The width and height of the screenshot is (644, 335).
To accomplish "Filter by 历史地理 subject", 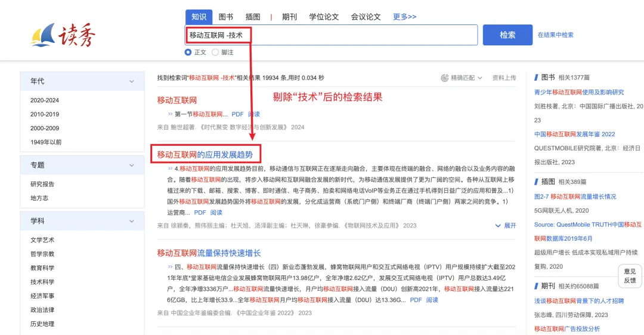I will [x=42, y=324].
